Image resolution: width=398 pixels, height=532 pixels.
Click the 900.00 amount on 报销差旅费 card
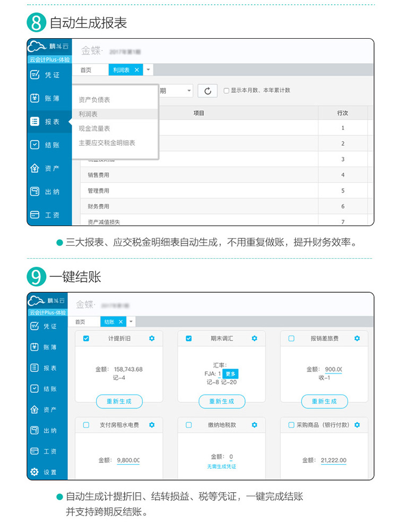[333, 369]
